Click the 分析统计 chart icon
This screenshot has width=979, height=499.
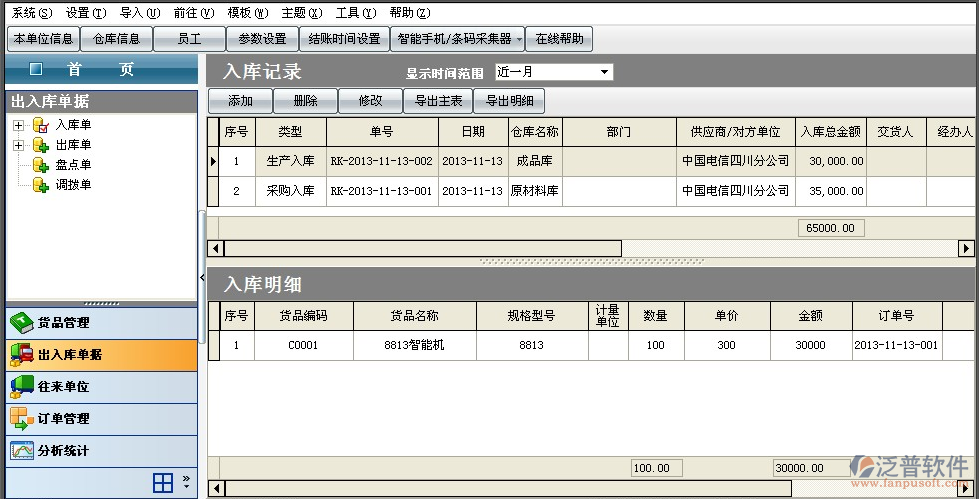pyautogui.click(x=21, y=451)
